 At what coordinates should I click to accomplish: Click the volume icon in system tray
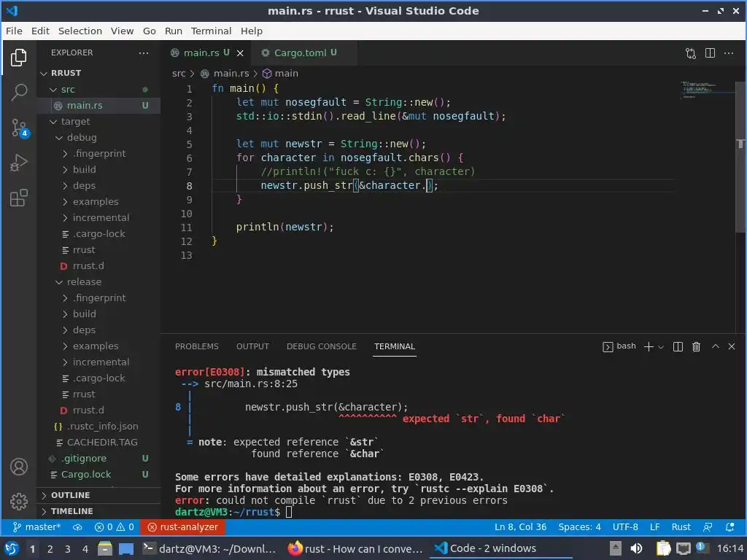click(636, 549)
